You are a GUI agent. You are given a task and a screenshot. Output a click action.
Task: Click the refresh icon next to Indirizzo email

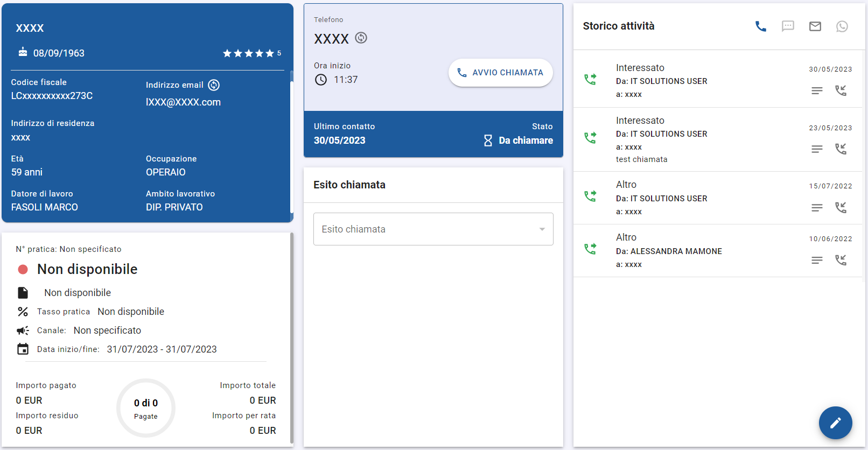(214, 85)
